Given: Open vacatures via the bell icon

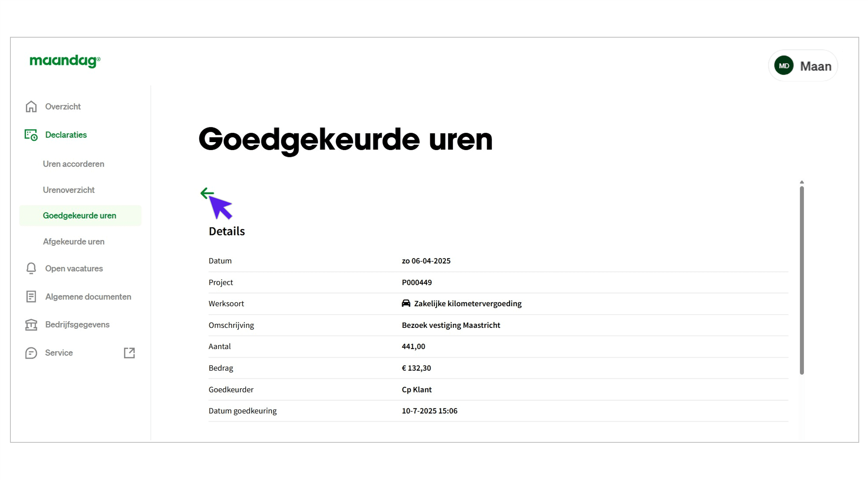Looking at the screenshot, I should [x=31, y=268].
